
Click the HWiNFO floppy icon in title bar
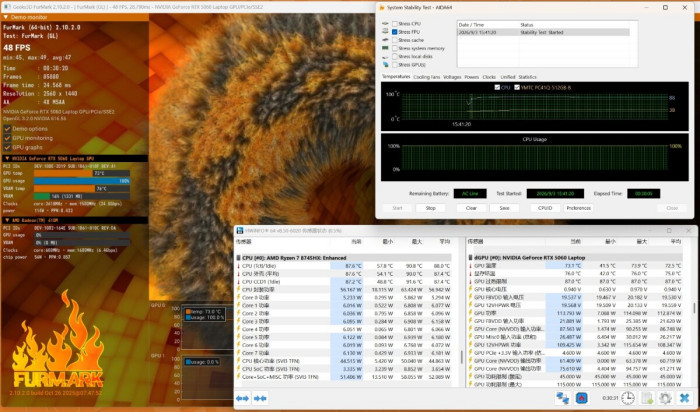pos(240,231)
